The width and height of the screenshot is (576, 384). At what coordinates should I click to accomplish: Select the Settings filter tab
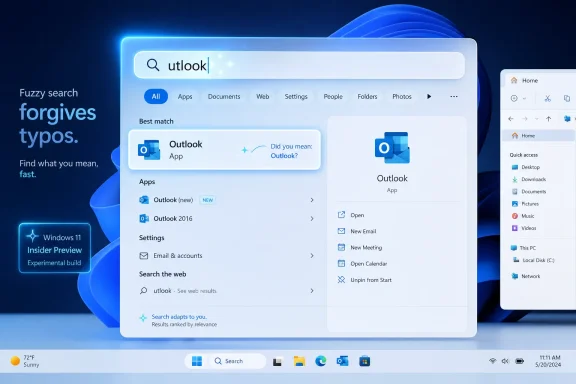(x=296, y=96)
